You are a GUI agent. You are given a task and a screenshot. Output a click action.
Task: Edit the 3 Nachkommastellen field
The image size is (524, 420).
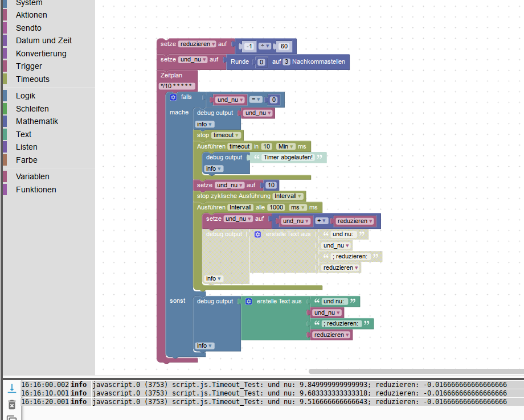[x=286, y=62]
